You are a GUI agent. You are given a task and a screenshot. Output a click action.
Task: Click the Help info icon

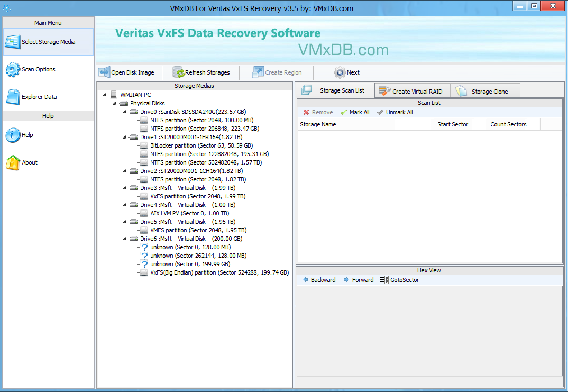tap(13, 135)
